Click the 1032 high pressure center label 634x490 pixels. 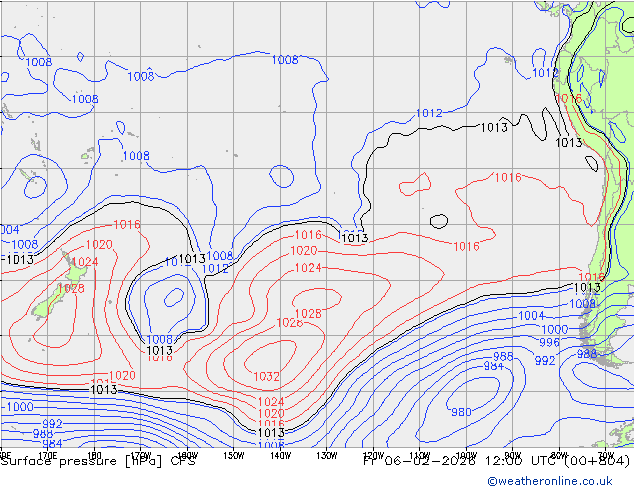click(266, 376)
